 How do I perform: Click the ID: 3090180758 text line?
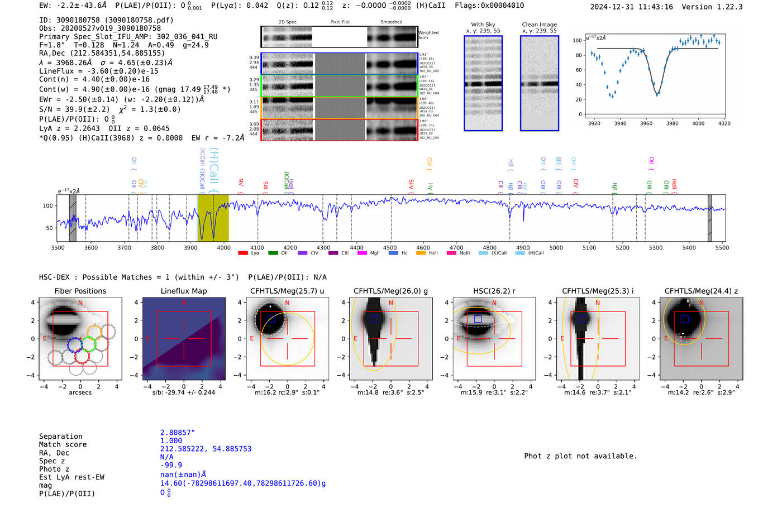[x=106, y=20]
